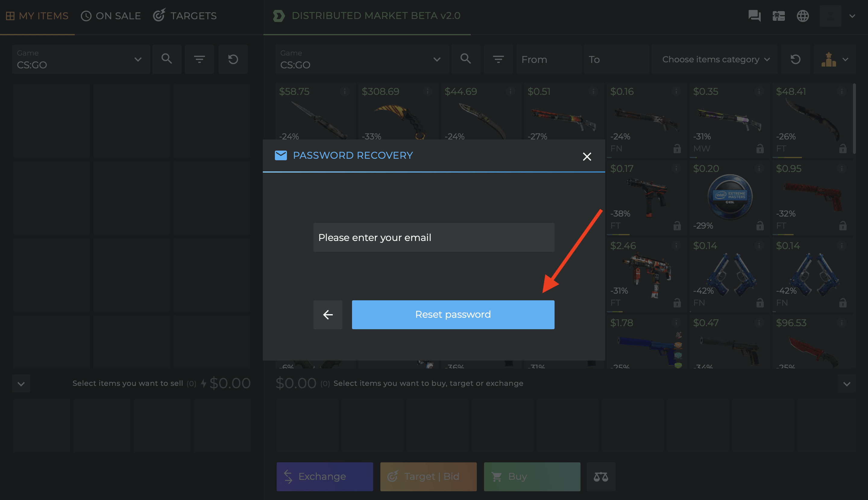Click the compare scales icon
The image size is (868, 500).
click(x=601, y=477)
